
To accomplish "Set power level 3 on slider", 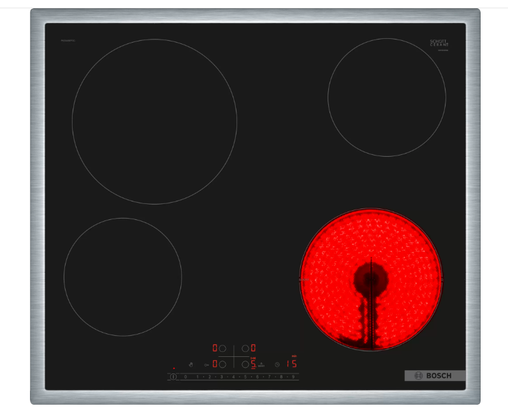I will click(x=222, y=377).
